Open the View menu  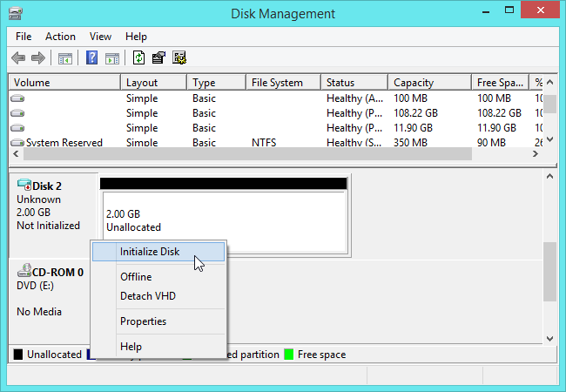click(100, 37)
